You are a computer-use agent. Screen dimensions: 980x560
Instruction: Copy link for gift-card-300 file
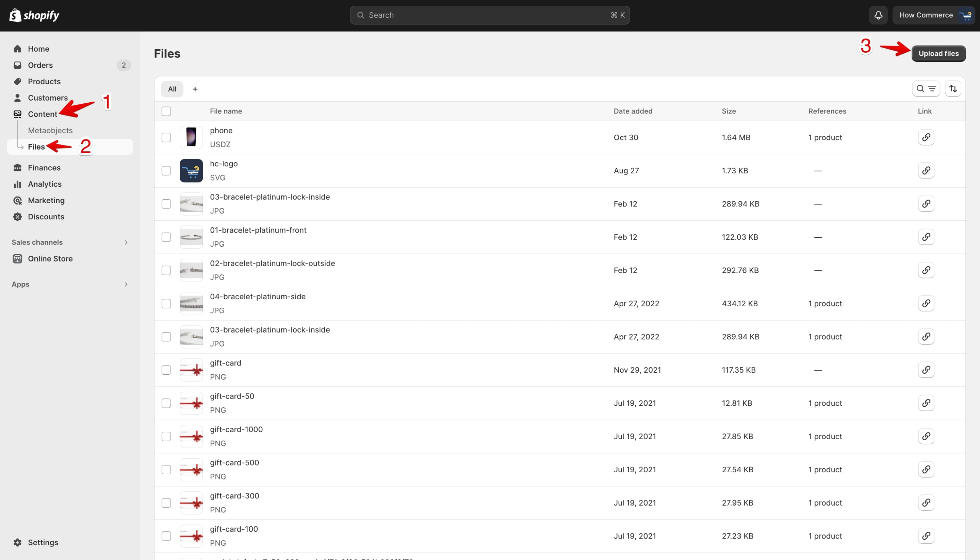coord(926,503)
